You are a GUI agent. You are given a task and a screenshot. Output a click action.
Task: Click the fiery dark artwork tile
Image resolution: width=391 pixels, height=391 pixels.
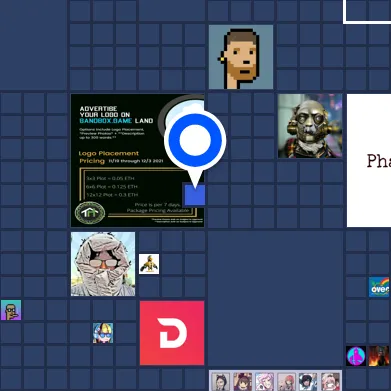(x=379, y=356)
